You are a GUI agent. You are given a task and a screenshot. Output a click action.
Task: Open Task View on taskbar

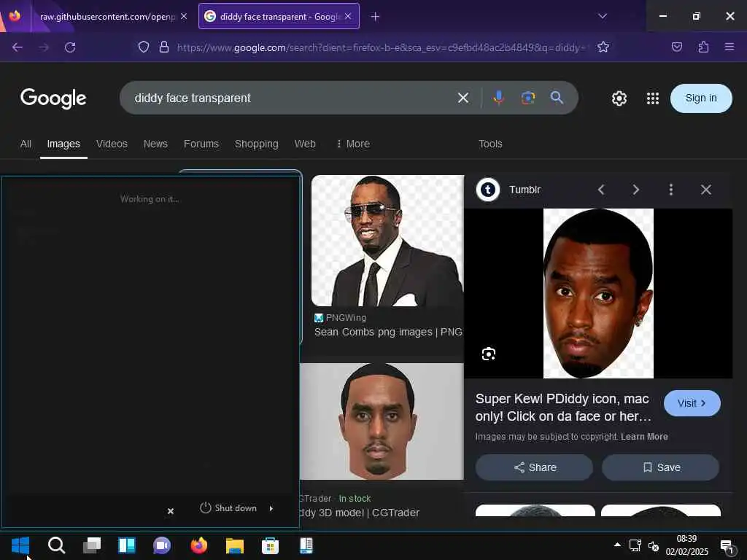pyautogui.click(x=91, y=545)
